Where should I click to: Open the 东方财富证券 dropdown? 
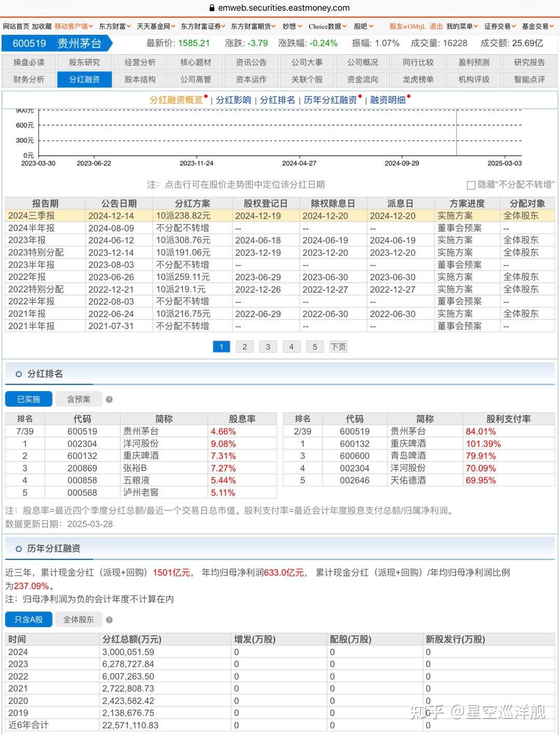click(203, 26)
